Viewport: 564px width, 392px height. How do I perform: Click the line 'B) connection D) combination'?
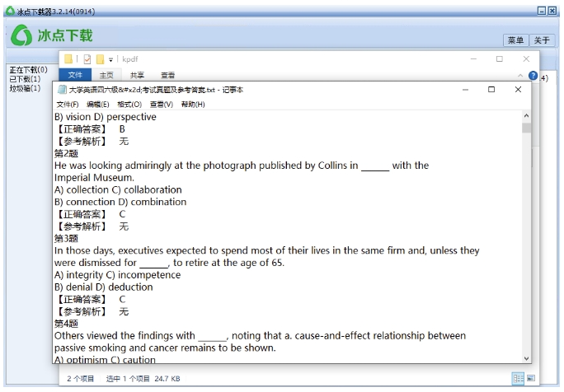tap(120, 202)
